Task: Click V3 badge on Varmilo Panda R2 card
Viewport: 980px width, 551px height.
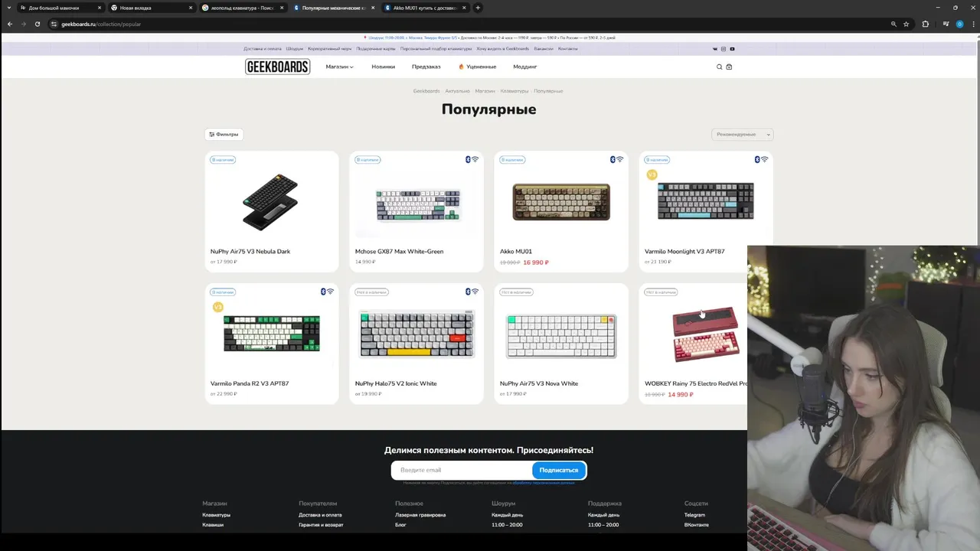Action: [217, 307]
